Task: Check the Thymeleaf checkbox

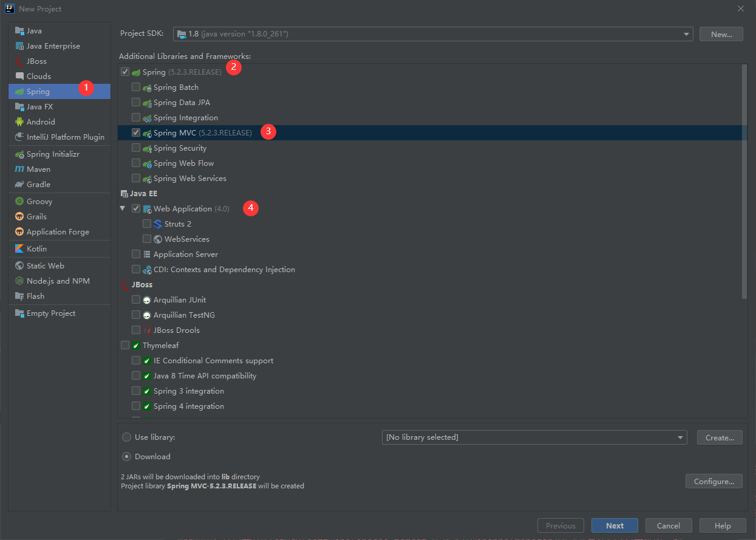Action: (125, 345)
